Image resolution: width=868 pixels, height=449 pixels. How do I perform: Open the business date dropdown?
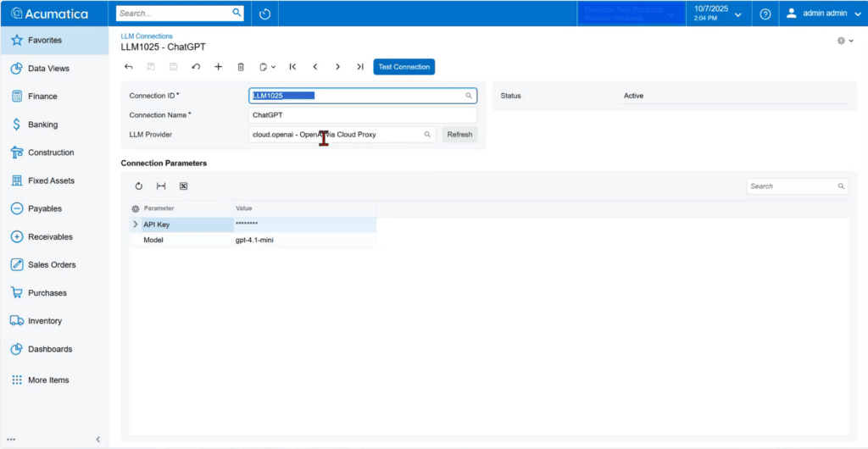point(717,13)
